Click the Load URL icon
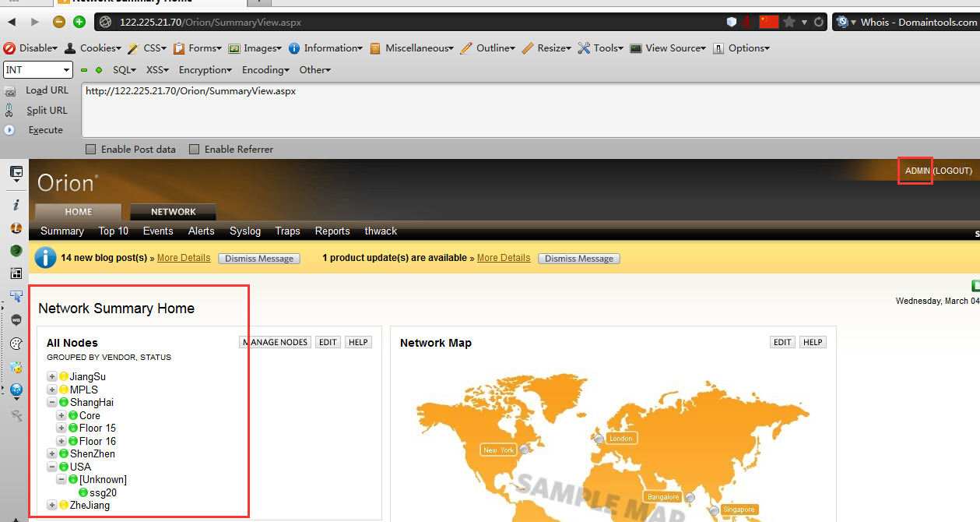This screenshot has width=980, height=522. point(10,91)
